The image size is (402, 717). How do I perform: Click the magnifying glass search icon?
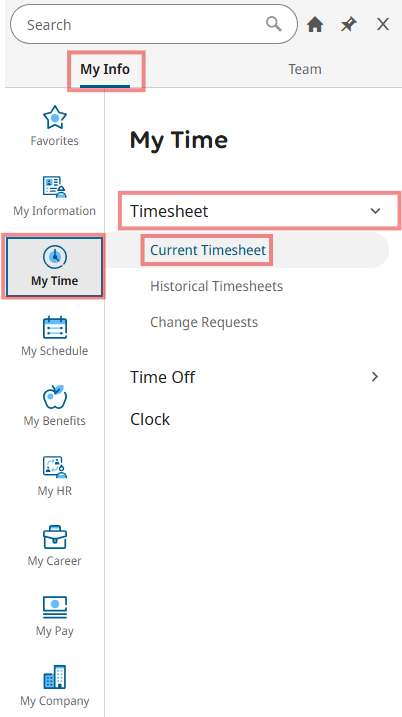coord(274,24)
